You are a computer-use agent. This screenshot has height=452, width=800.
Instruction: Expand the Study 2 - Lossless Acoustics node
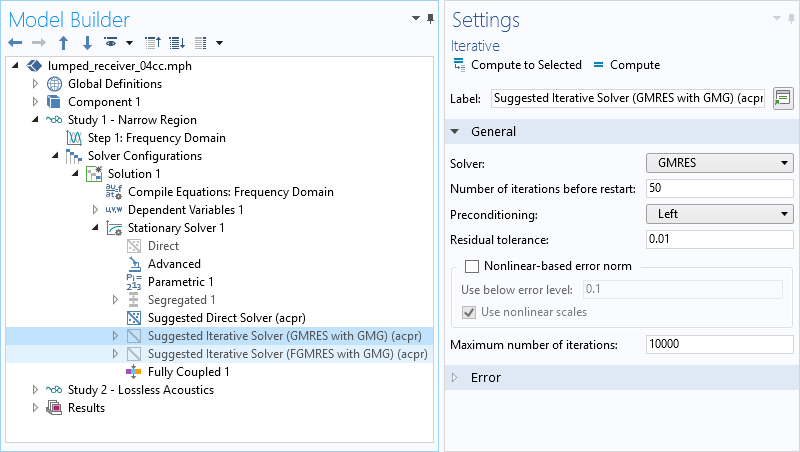36,390
